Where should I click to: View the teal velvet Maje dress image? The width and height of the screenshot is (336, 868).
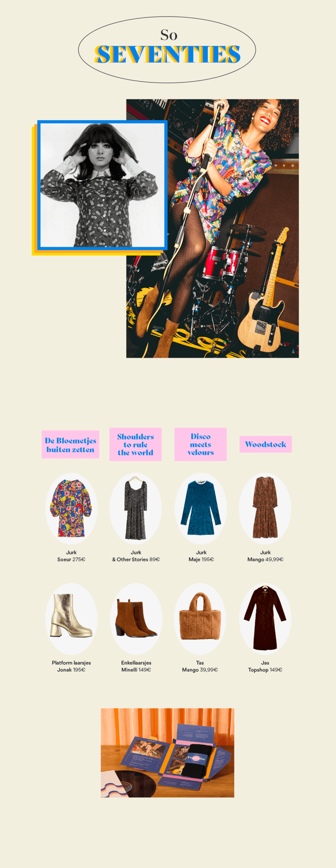tap(201, 509)
